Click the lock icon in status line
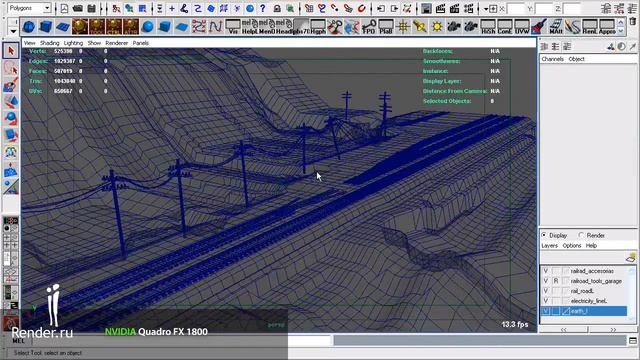Viewport: 640px width, 360px height. [x=277, y=8]
